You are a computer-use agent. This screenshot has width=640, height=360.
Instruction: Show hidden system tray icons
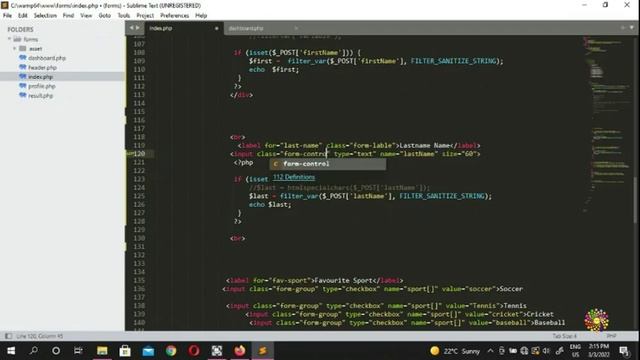(x=490, y=351)
